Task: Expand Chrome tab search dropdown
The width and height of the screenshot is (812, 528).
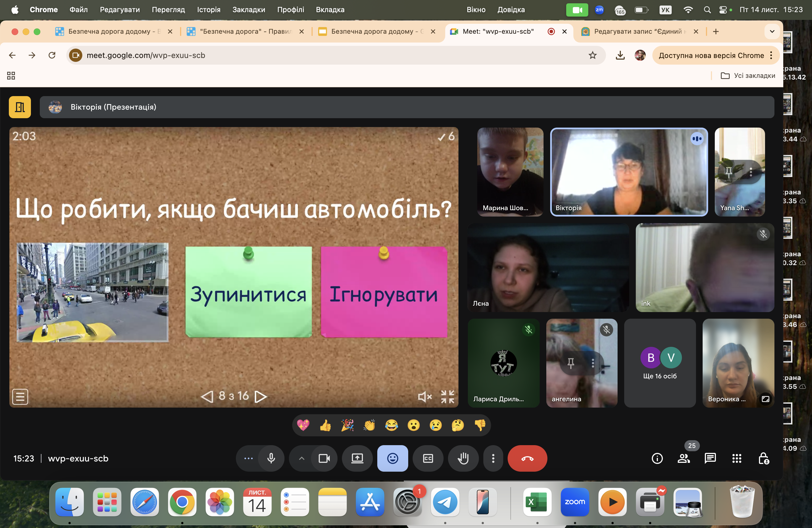Action: coord(772,31)
